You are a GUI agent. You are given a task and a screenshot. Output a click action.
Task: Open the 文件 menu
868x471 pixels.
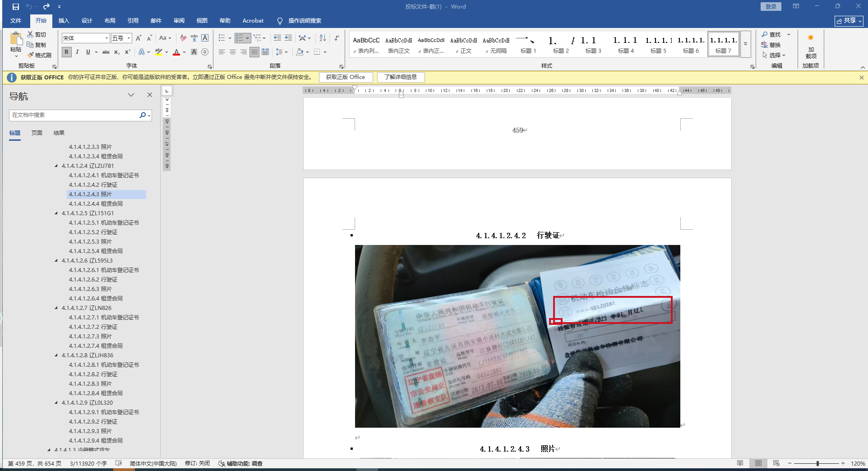(16, 21)
